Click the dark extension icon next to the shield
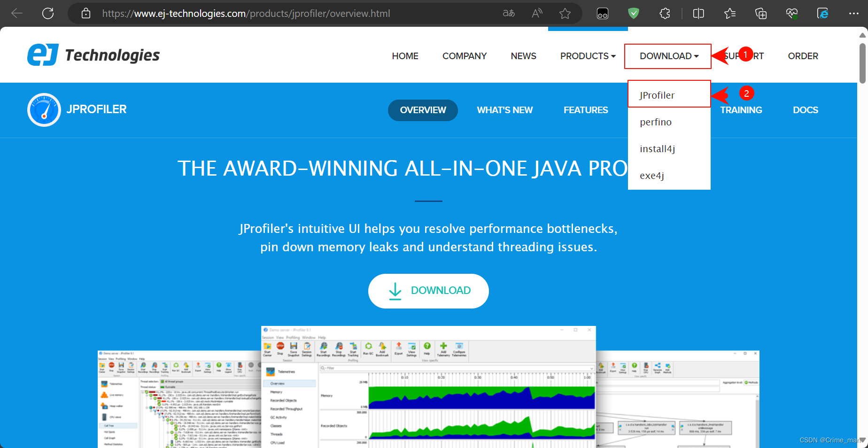 click(603, 14)
